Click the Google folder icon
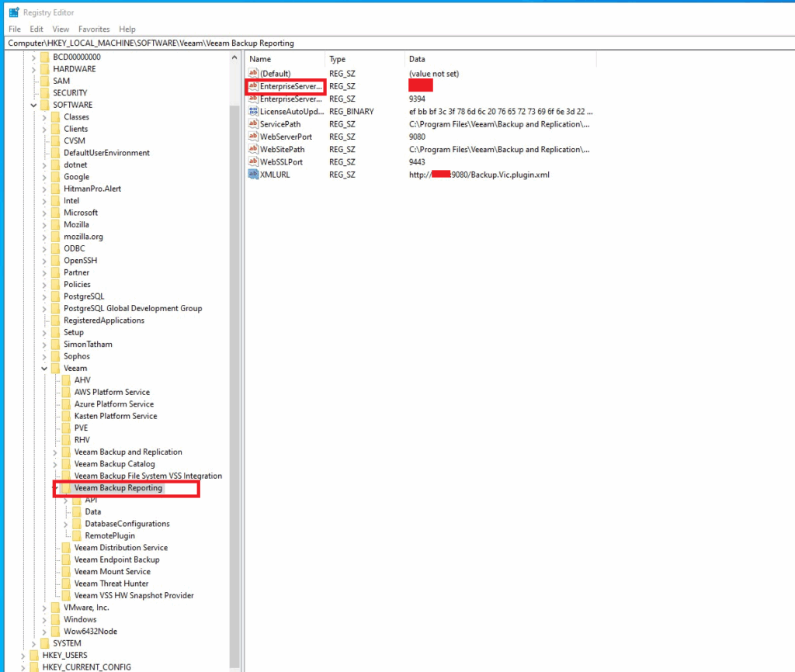The width and height of the screenshot is (795, 672). [55, 176]
